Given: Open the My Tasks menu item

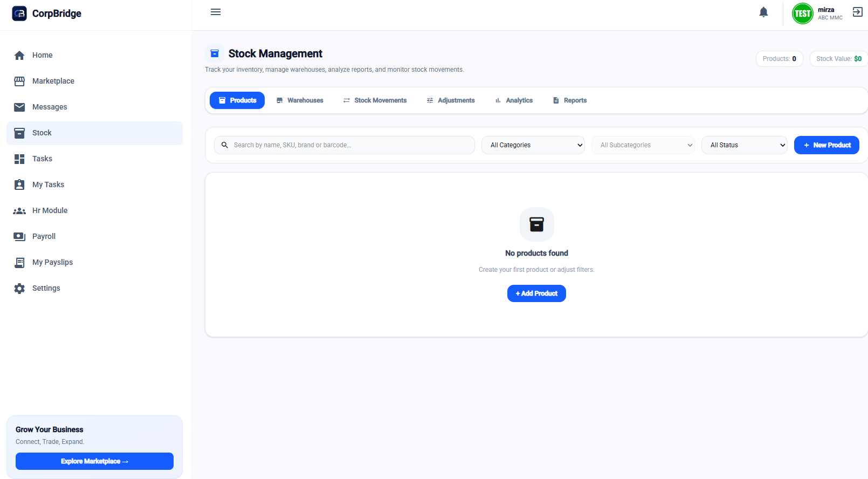Looking at the screenshot, I should [x=94, y=184].
